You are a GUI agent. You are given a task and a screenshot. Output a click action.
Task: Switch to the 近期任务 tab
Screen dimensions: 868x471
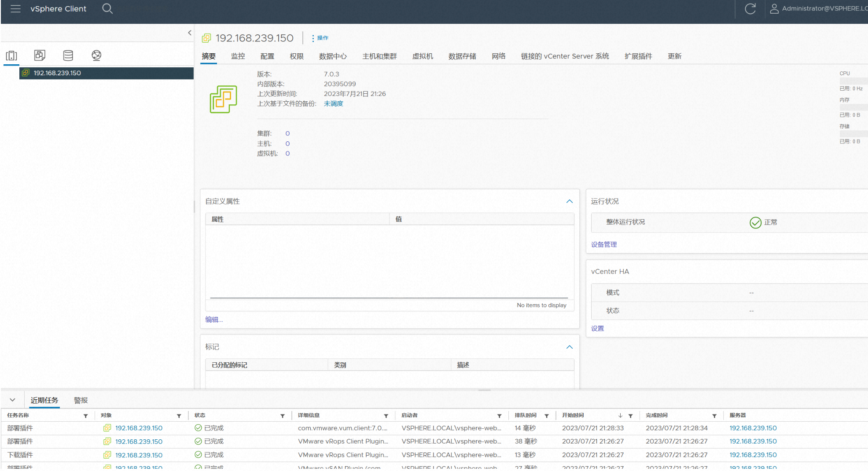[44, 400]
